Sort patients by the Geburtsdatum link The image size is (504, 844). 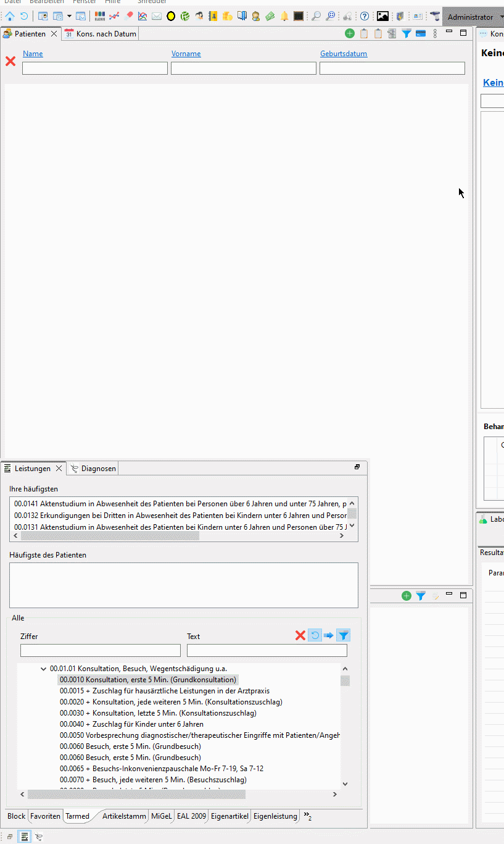coord(344,54)
